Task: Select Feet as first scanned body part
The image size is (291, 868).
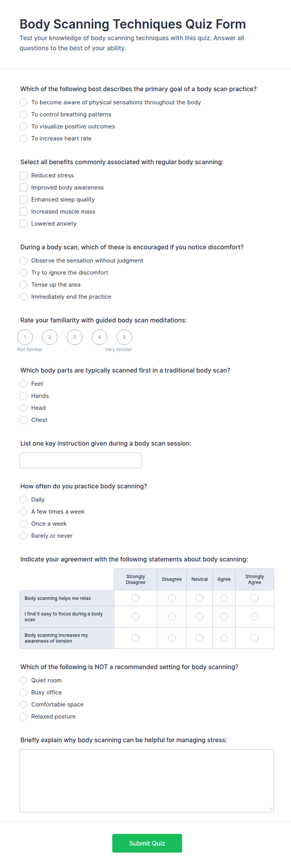Action: (x=23, y=384)
